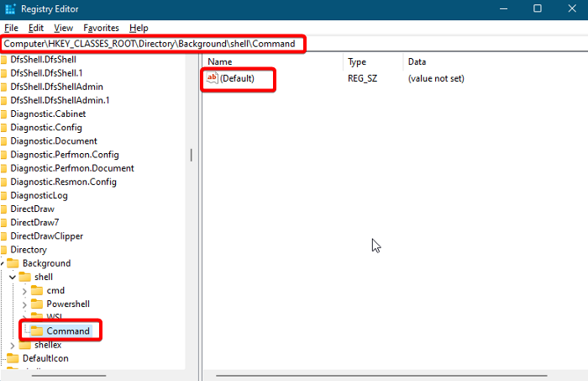Select the DirectDrawClipper key
Image resolution: width=588 pixels, height=381 pixels.
coord(47,236)
